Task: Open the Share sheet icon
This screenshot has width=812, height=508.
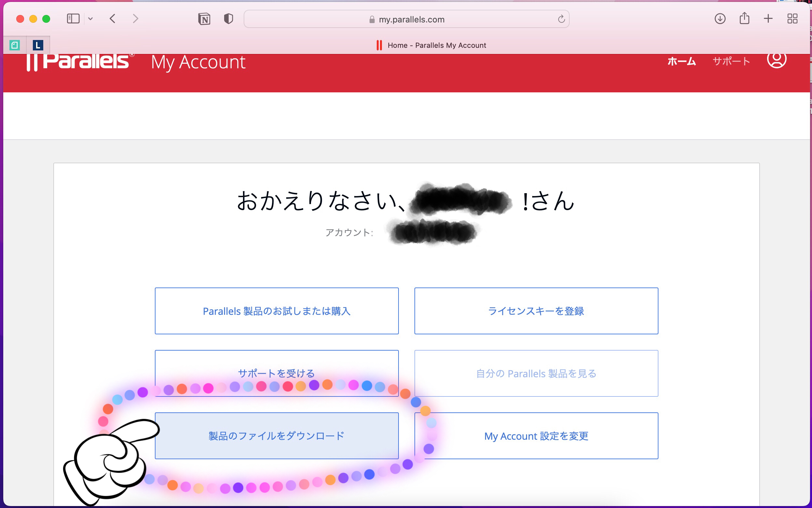Action: 744,18
